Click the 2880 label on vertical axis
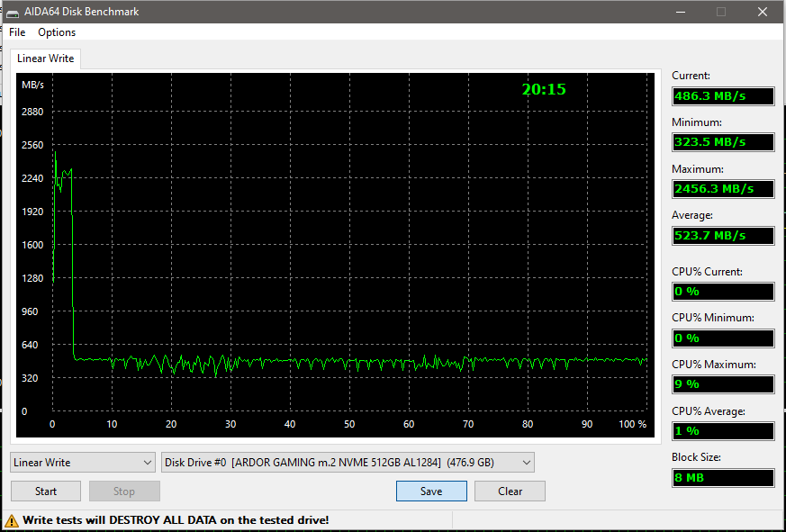Viewport: 786px width, 532px height. pos(32,112)
